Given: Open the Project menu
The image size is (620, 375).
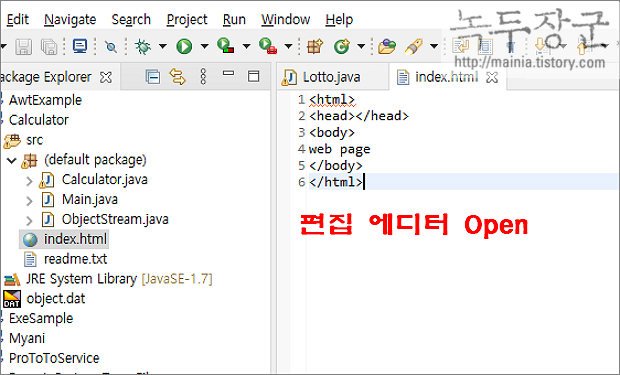Looking at the screenshot, I should [187, 19].
